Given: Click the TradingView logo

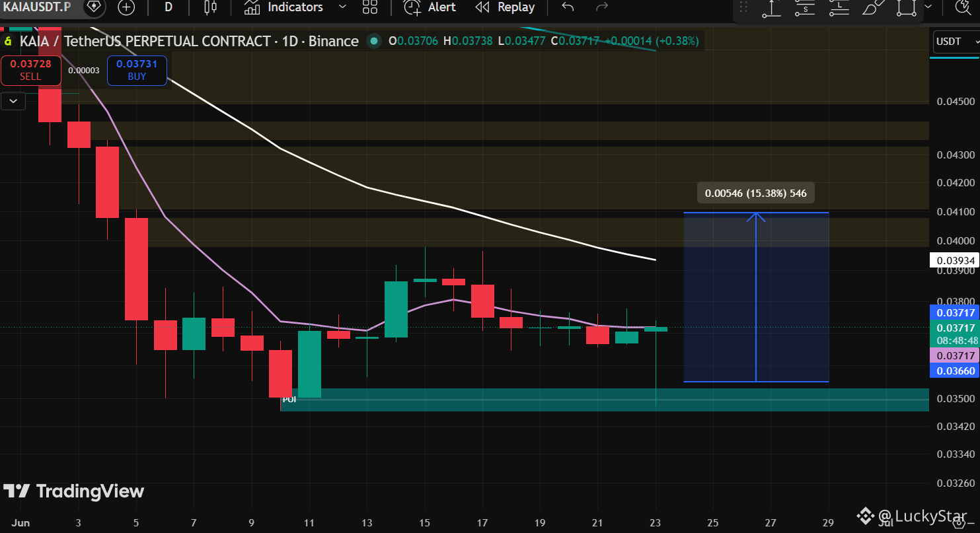Looking at the screenshot, I should pyautogui.click(x=73, y=491).
